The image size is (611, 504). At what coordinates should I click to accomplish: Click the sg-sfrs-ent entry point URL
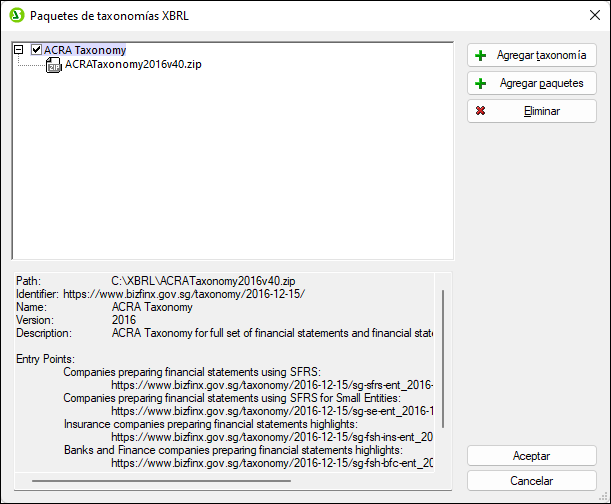pyautogui.click(x=271, y=384)
